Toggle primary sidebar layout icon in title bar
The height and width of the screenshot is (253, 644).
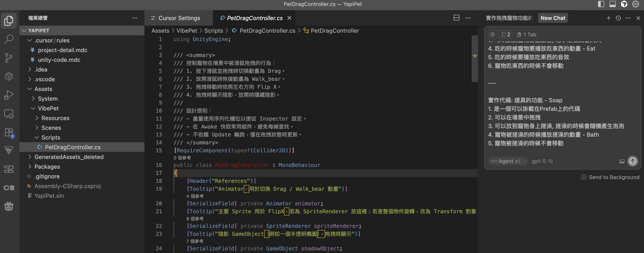(x=601, y=4)
